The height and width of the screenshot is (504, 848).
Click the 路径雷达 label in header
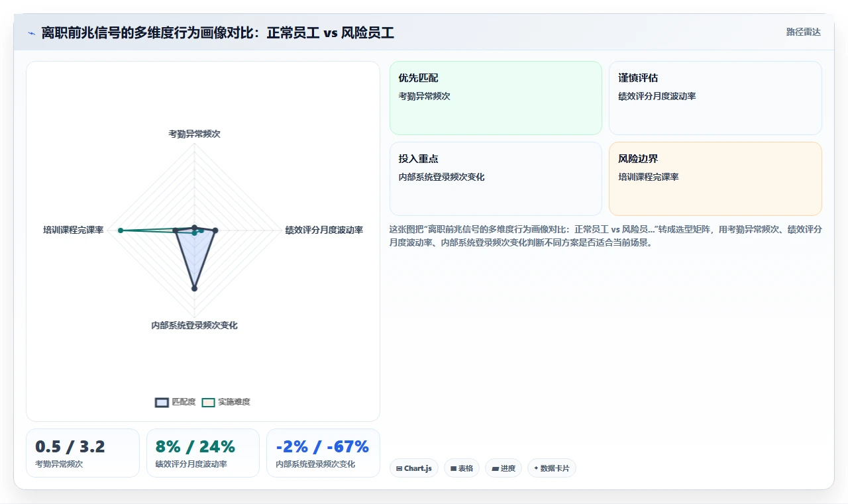[803, 32]
